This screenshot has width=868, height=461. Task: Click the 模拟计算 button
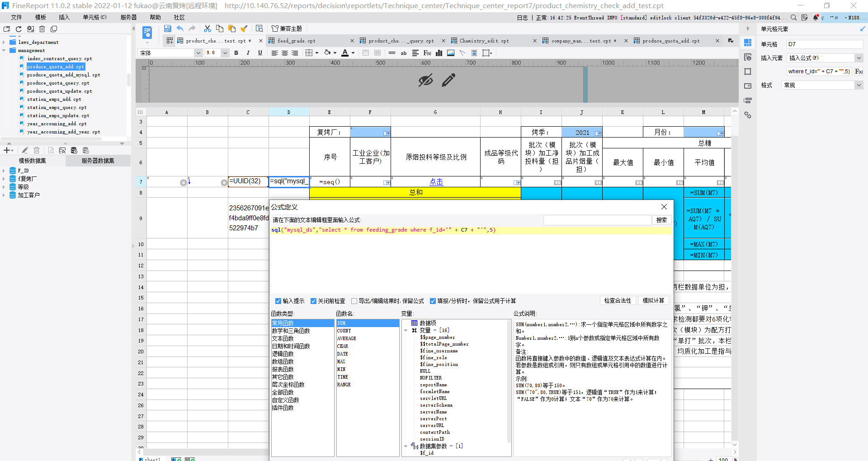[x=653, y=300]
